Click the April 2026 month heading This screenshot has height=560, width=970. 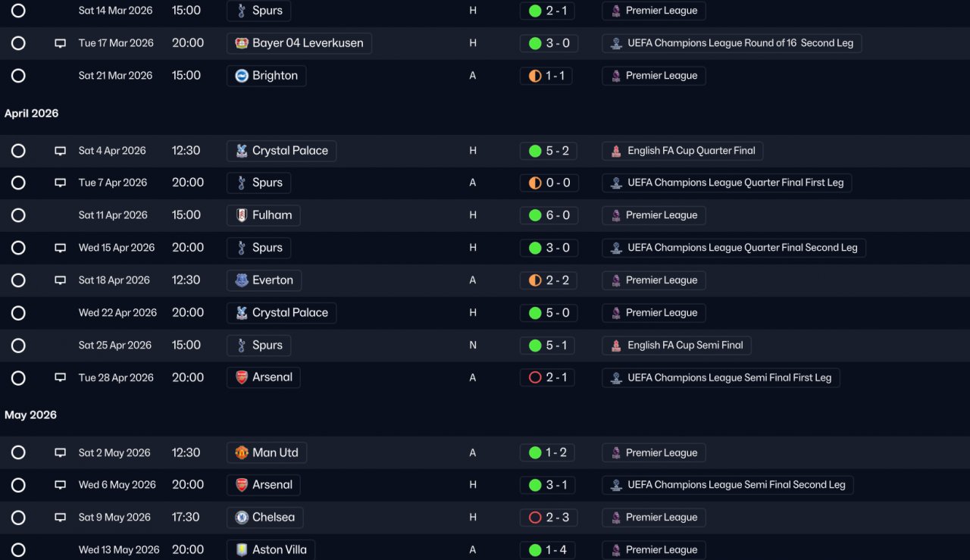point(32,114)
